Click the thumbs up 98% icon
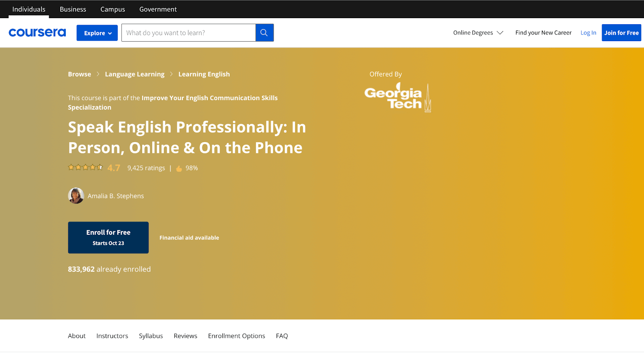This screenshot has height=354, width=644. [x=179, y=168]
